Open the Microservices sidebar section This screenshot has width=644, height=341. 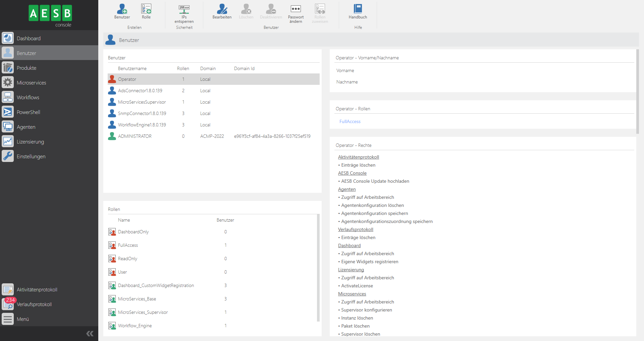(x=32, y=83)
